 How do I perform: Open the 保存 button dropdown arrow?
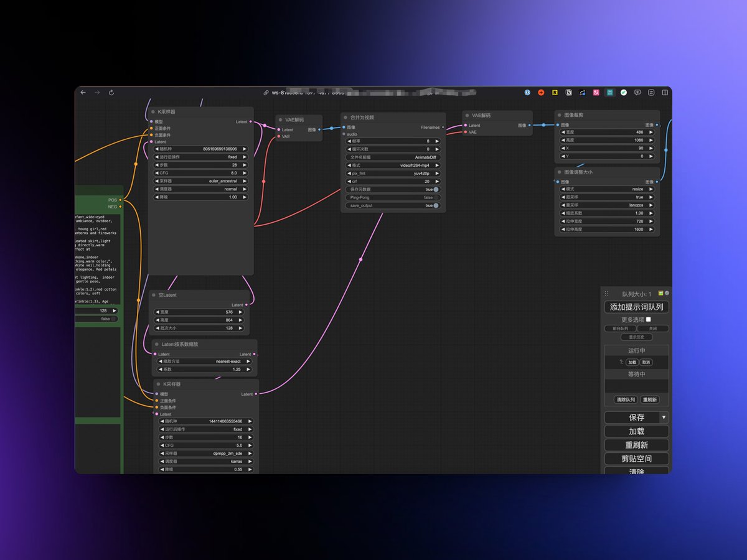pyautogui.click(x=665, y=417)
